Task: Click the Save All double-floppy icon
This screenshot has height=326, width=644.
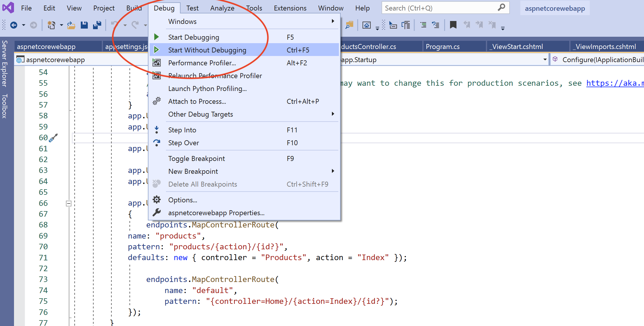Action: point(97,25)
